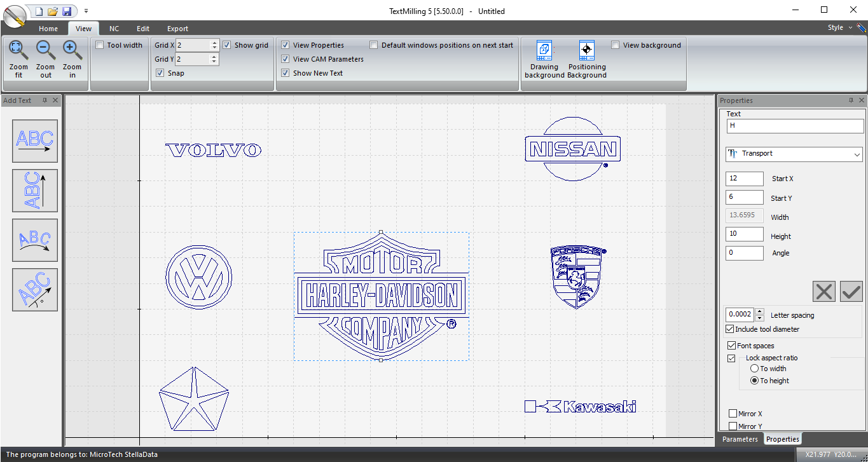The height and width of the screenshot is (462, 868).
Task: Switch to the View ribbon tab
Action: click(x=83, y=29)
